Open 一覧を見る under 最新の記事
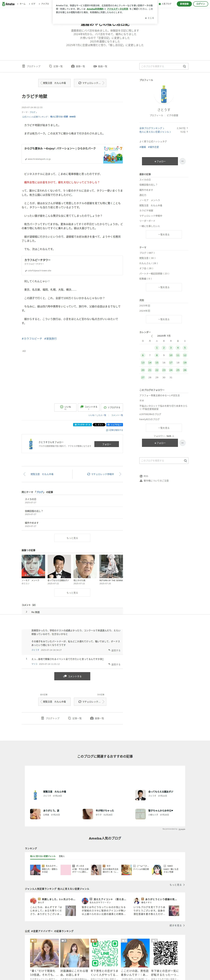210x980 pixels. coord(164,235)
